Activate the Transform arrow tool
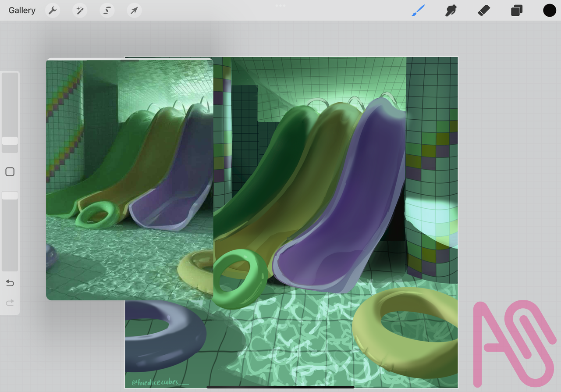 click(134, 10)
